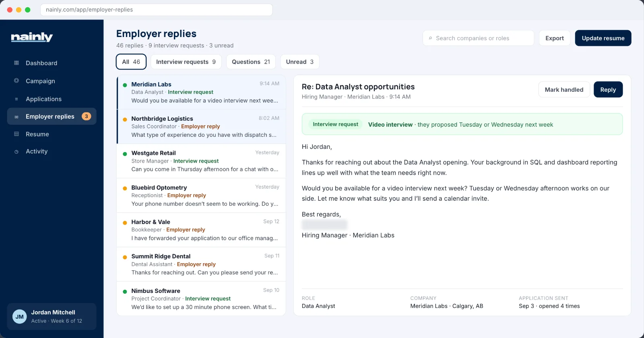
Task: Open Jordan Mitchell profile card
Action: (x=52, y=317)
